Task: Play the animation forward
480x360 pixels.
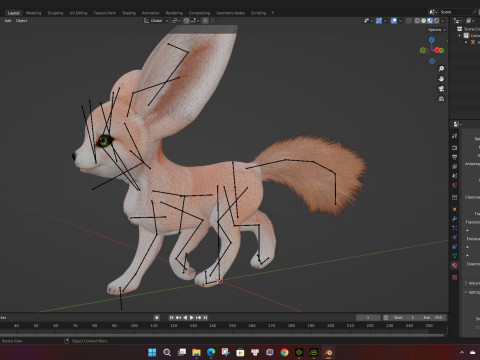Action: click(x=192, y=317)
